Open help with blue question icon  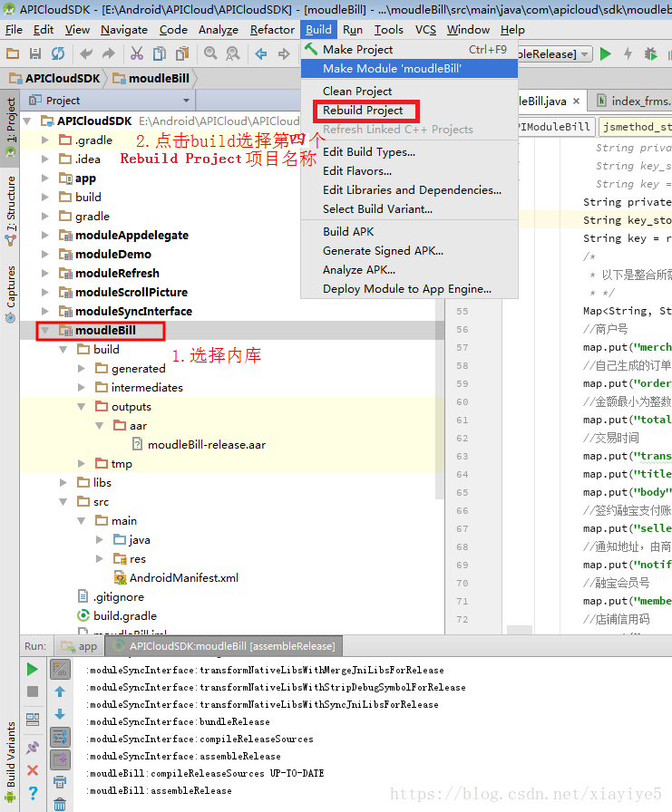coord(32,793)
